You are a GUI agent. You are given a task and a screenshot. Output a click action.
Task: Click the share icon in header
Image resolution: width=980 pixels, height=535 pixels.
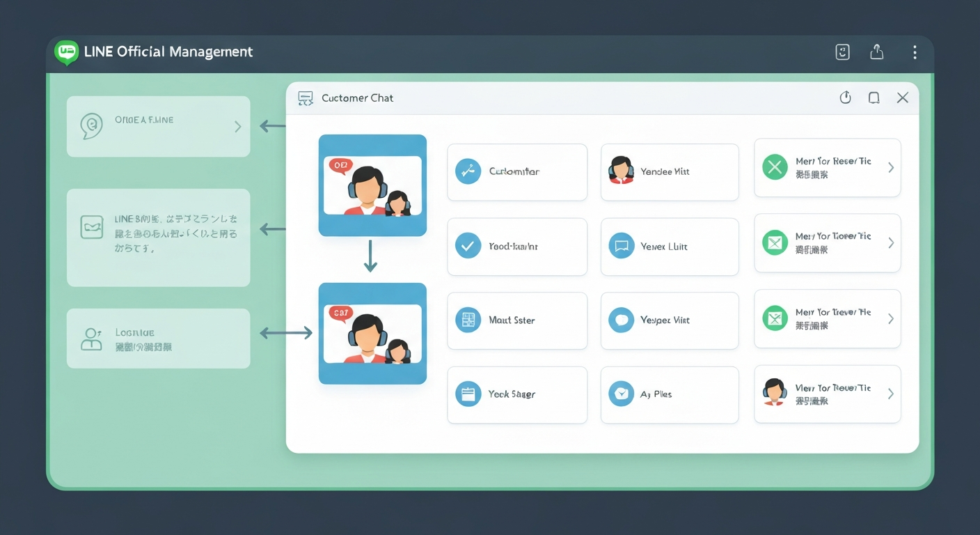pyautogui.click(x=877, y=52)
